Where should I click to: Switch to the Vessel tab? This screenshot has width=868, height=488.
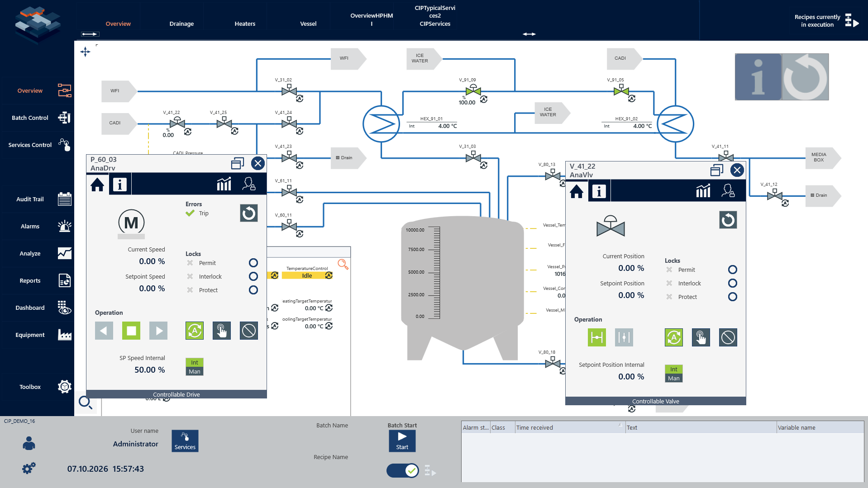[x=308, y=24]
